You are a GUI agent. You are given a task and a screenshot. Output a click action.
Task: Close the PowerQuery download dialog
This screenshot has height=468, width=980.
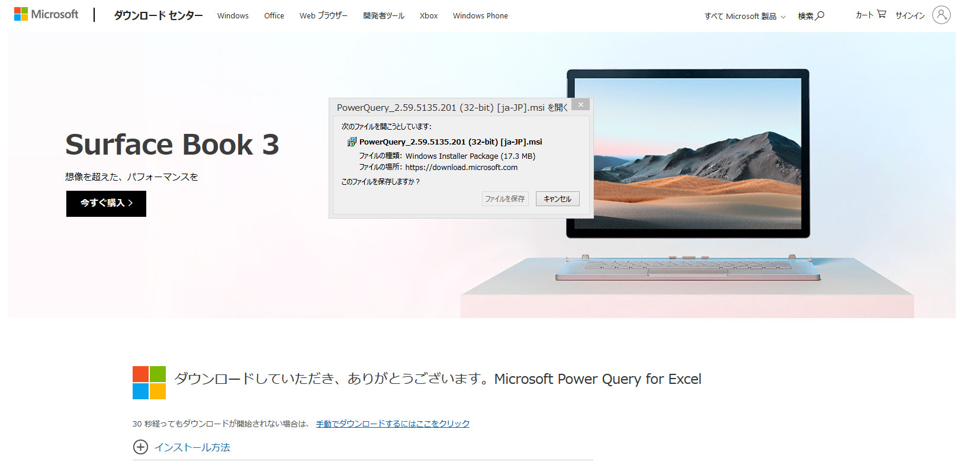[581, 105]
